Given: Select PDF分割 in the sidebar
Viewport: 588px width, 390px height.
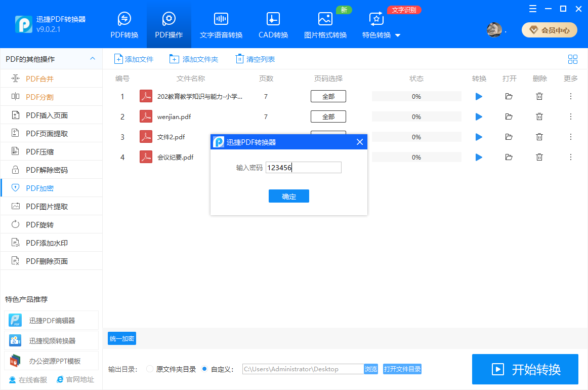Looking at the screenshot, I should [x=52, y=97].
